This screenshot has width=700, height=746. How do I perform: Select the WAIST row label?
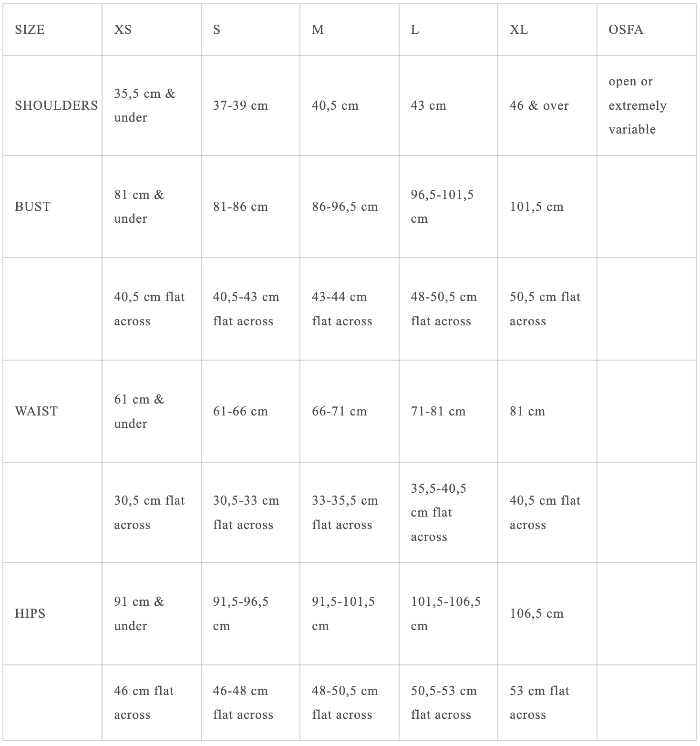click(36, 411)
